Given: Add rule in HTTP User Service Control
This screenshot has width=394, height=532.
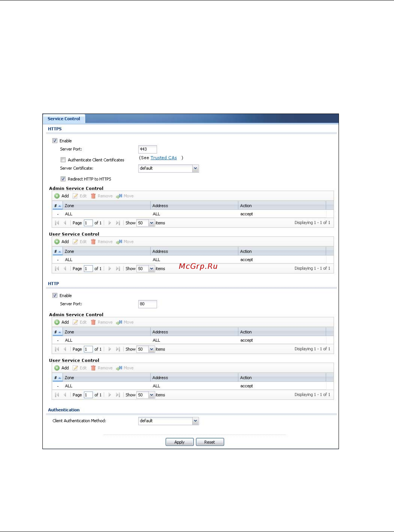Looking at the screenshot, I should [62, 368].
